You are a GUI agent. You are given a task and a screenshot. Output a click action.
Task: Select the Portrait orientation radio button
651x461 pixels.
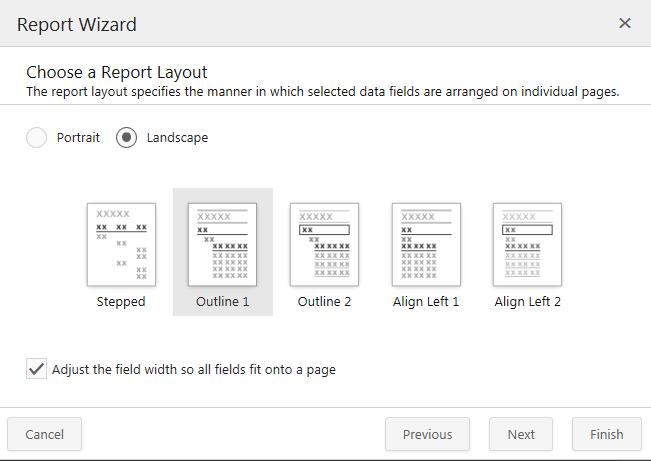click(x=37, y=138)
